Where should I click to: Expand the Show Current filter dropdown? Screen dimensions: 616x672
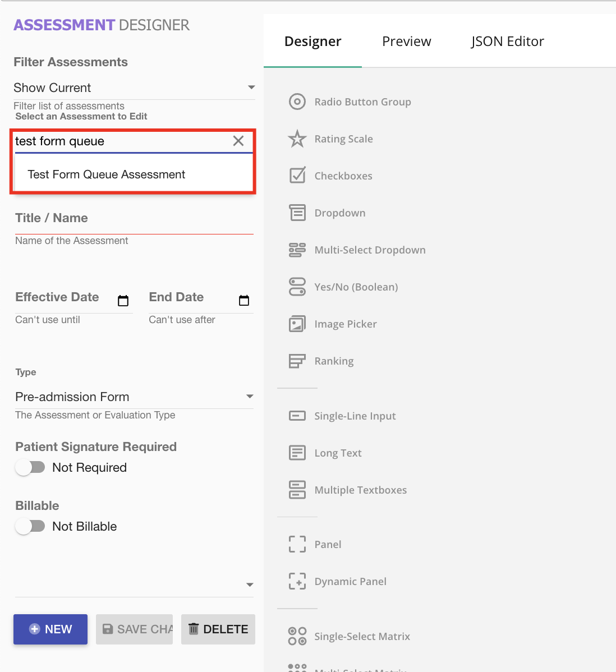[x=251, y=88]
